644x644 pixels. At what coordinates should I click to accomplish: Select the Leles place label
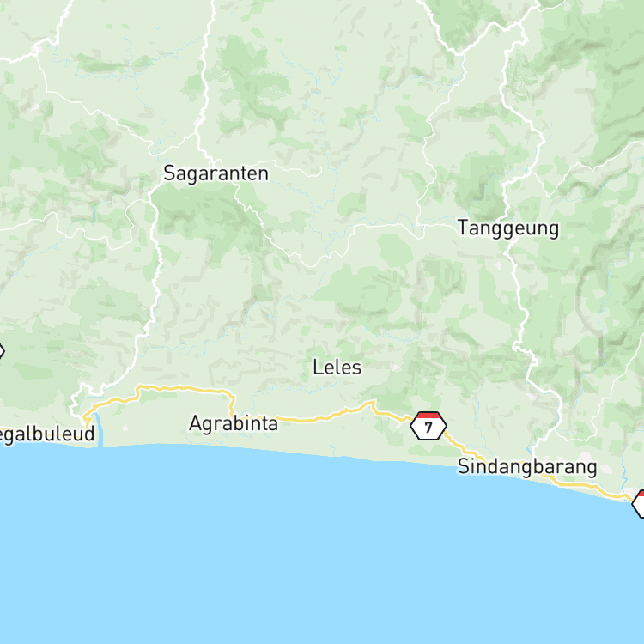tap(337, 367)
